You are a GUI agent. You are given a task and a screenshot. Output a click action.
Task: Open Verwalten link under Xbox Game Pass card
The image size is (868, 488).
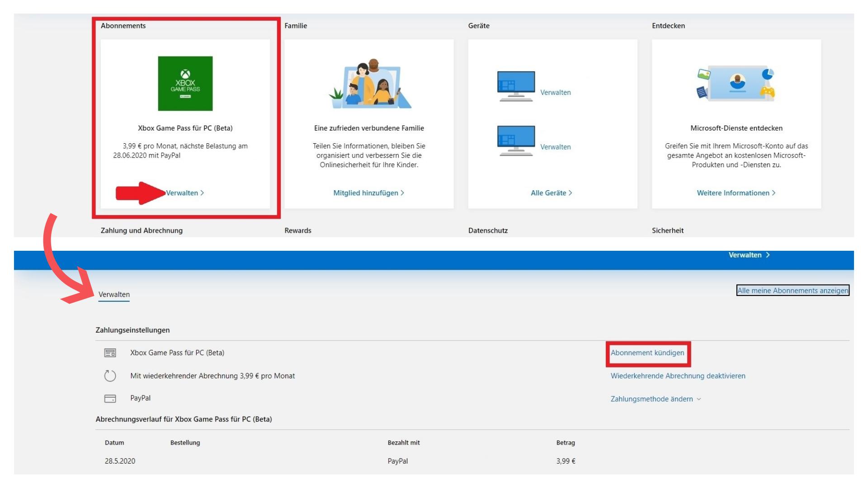185,193
